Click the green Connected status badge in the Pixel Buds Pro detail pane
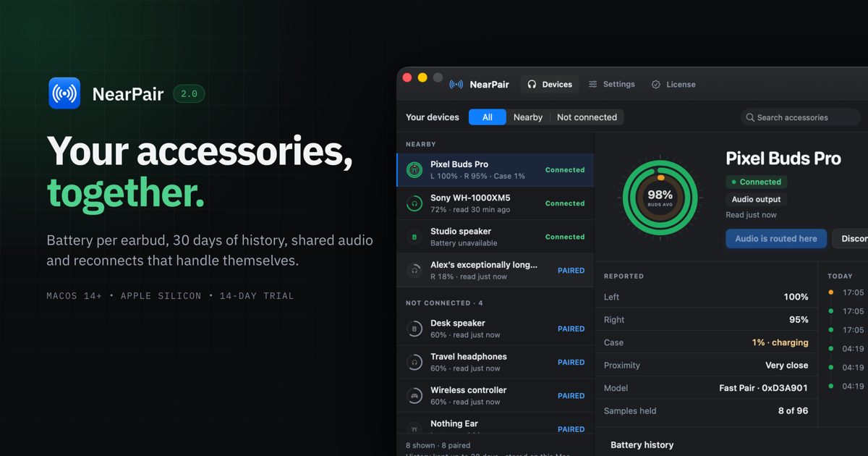Screen dimensions: 868x456 click(x=757, y=182)
